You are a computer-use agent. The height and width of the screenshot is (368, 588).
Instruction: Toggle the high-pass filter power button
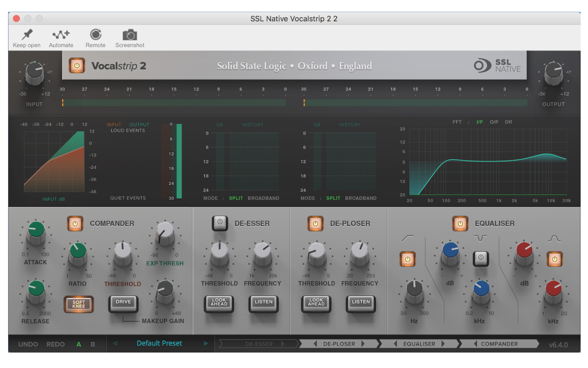408,259
